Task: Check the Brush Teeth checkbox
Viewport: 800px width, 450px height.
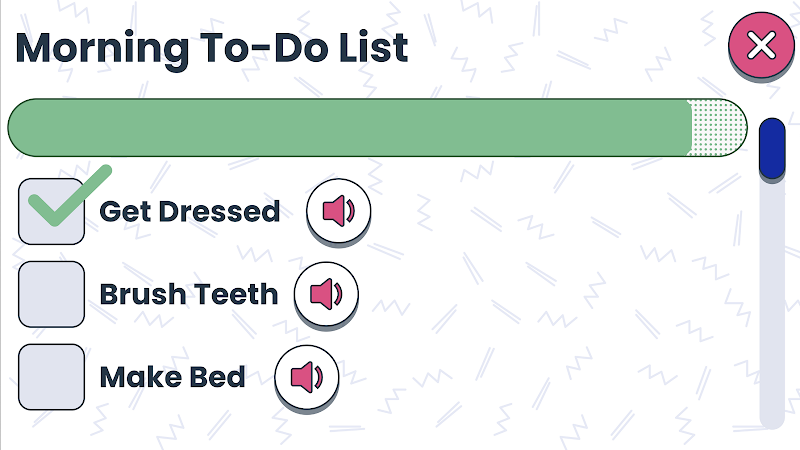Action: (x=52, y=294)
